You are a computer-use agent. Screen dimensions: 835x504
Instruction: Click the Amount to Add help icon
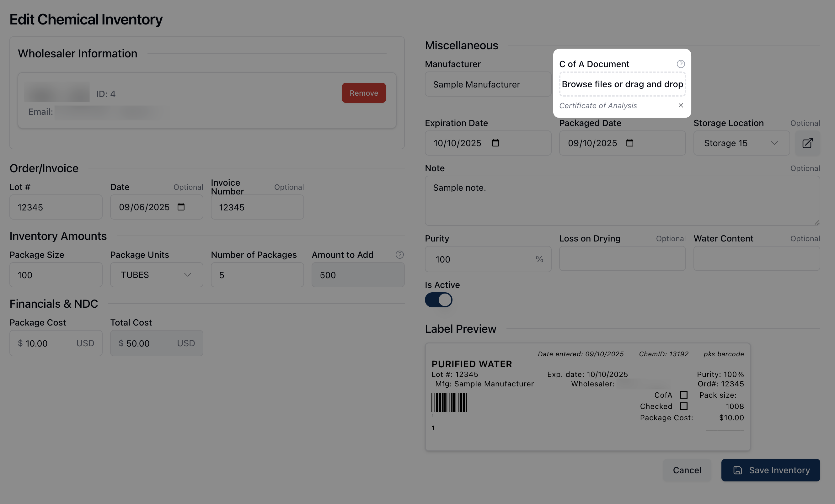click(x=399, y=255)
